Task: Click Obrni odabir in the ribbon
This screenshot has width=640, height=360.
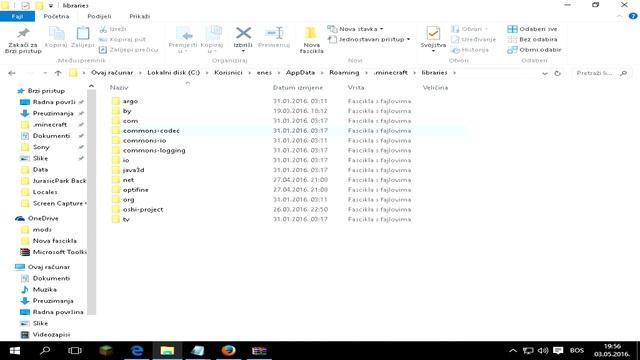Action: pyautogui.click(x=534, y=49)
